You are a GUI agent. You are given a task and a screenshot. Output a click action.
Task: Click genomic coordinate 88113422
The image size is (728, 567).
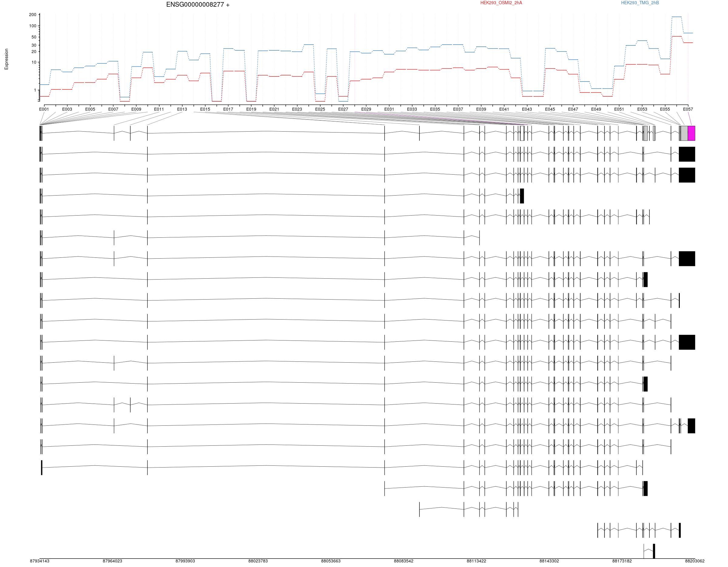click(476, 561)
